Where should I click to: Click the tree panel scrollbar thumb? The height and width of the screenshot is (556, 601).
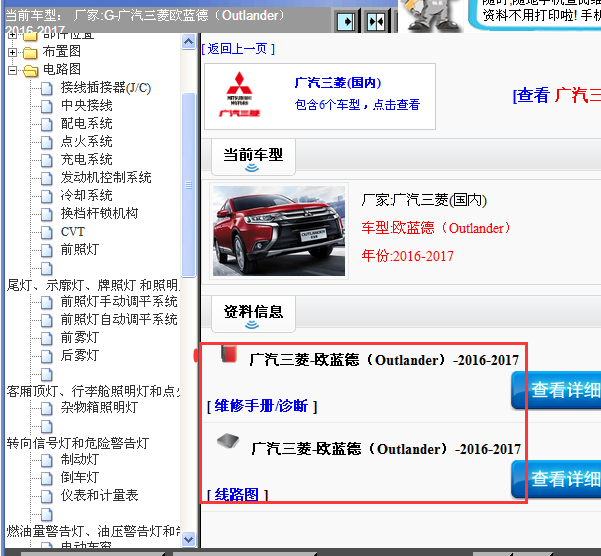pyautogui.click(x=188, y=185)
